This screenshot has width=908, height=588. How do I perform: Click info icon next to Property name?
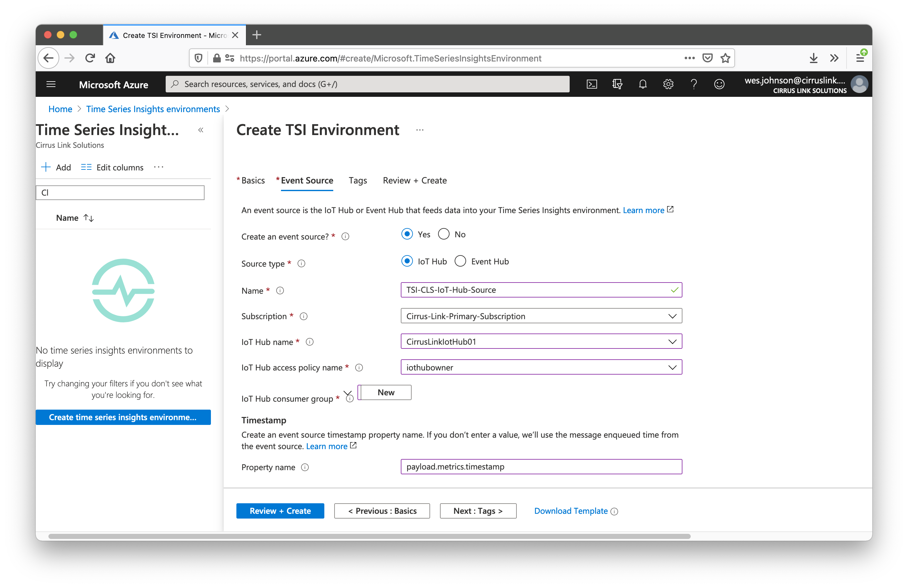tap(305, 467)
